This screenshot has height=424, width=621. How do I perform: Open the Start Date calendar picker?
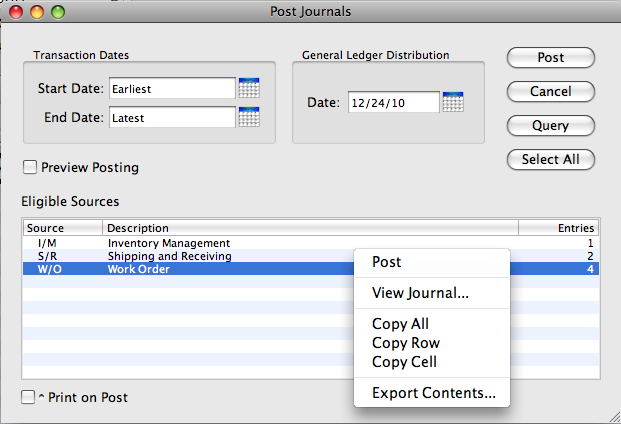pos(249,88)
